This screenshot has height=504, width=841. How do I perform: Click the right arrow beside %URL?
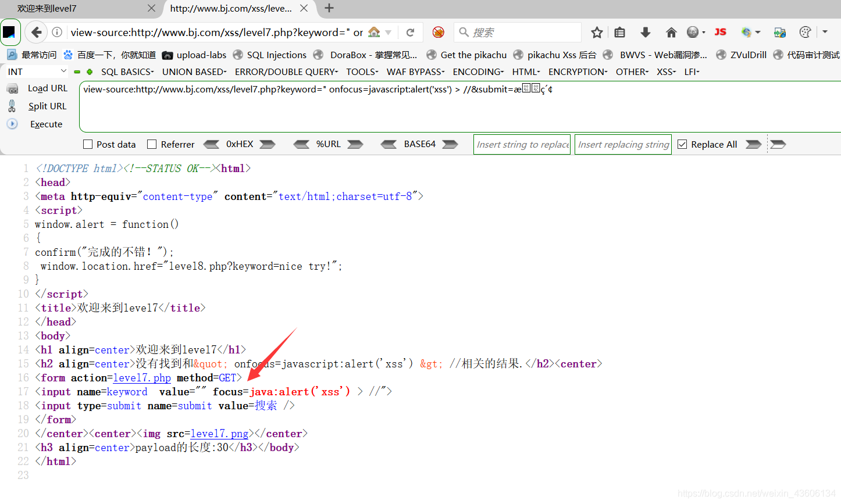(x=355, y=144)
